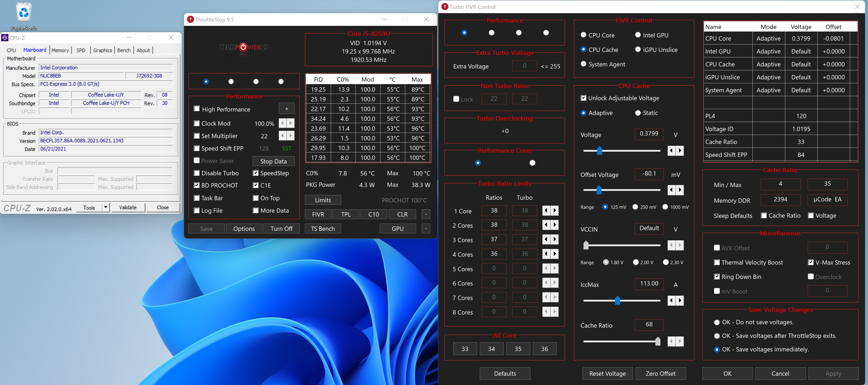Open the CPU-Z Tools dropdown arrow

tap(106, 207)
